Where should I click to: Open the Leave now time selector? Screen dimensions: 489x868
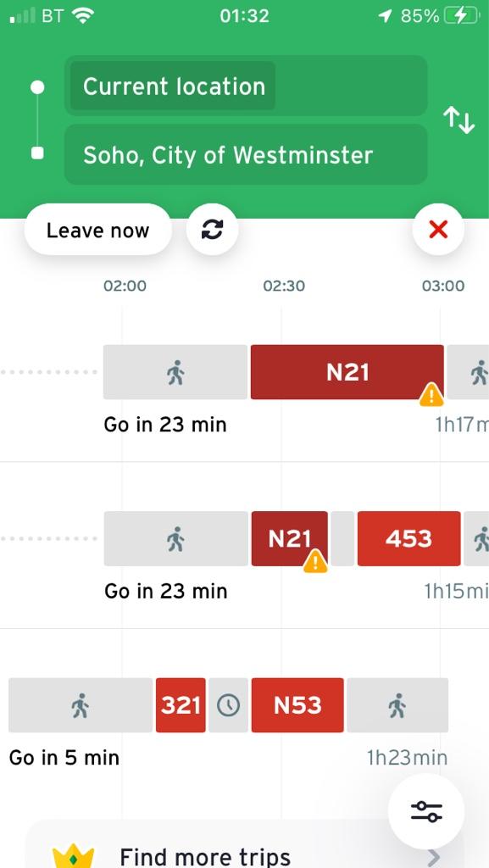(98, 230)
